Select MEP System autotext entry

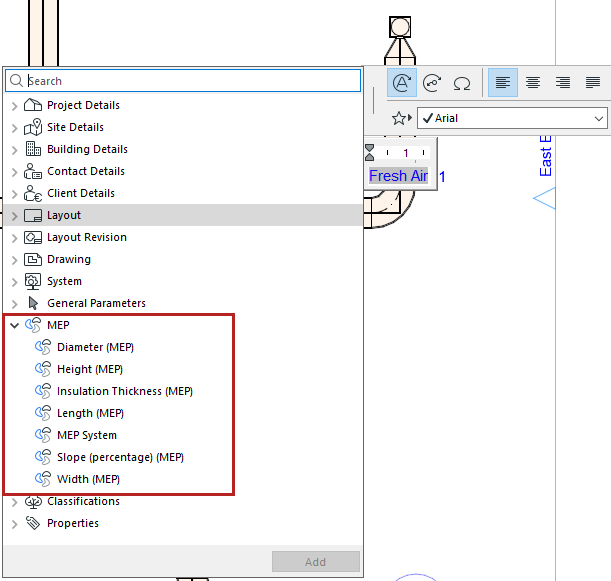[87, 435]
